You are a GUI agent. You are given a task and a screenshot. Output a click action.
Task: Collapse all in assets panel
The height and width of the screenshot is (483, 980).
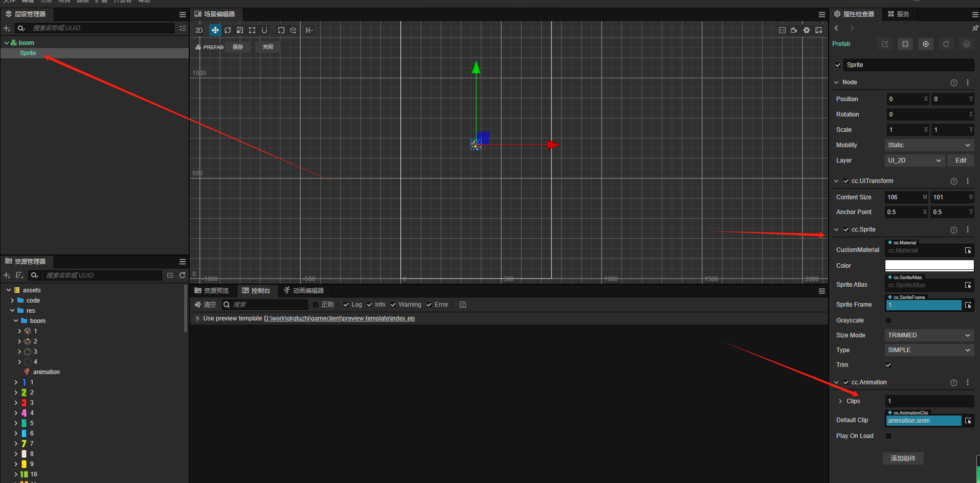point(170,275)
